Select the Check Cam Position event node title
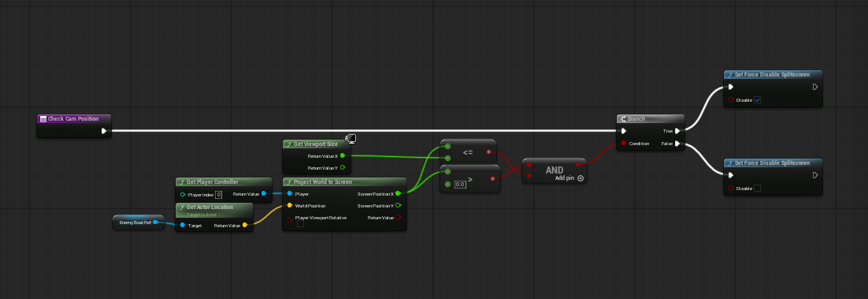The height and width of the screenshot is (299, 868). click(x=73, y=118)
